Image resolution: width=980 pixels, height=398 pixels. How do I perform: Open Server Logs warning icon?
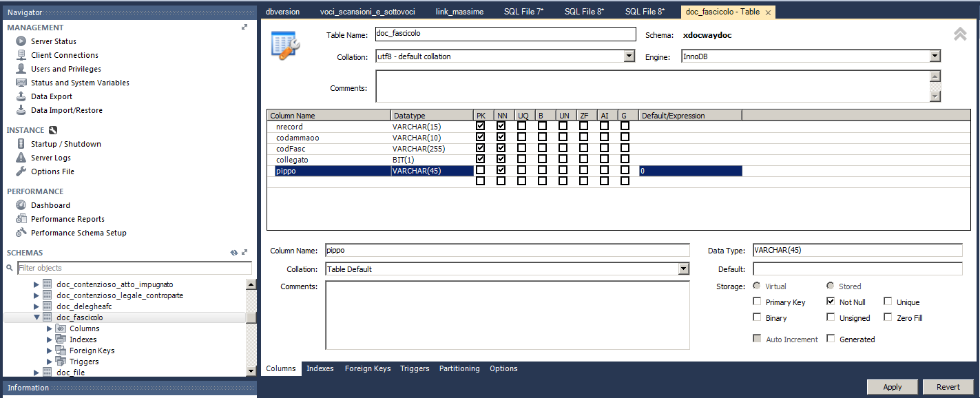tap(21, 158)
